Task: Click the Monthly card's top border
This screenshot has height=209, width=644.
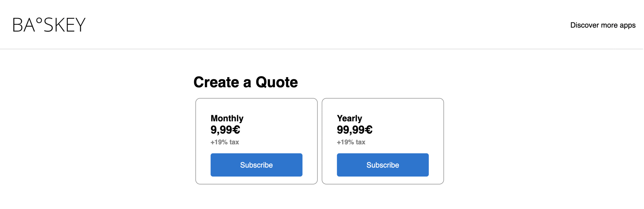Action: tap(256, 99)
